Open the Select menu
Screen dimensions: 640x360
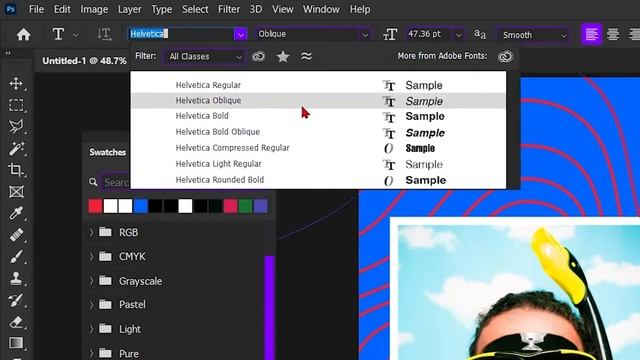tap(195, 9)
